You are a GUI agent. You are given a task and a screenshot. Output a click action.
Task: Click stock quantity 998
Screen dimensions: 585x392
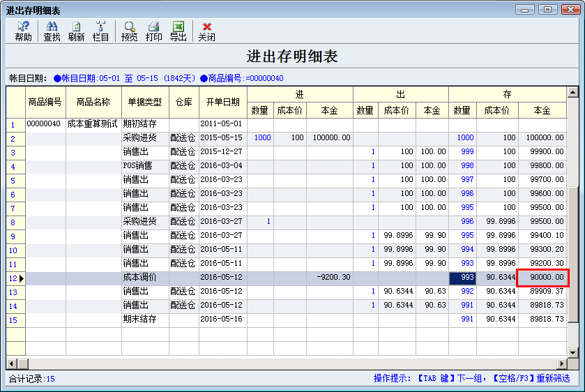point(462,166)
